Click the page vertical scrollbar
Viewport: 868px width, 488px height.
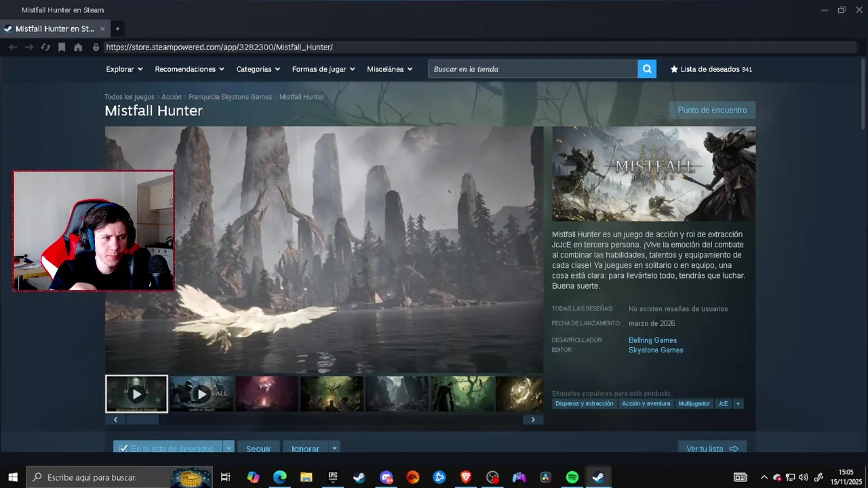[863, 94]
